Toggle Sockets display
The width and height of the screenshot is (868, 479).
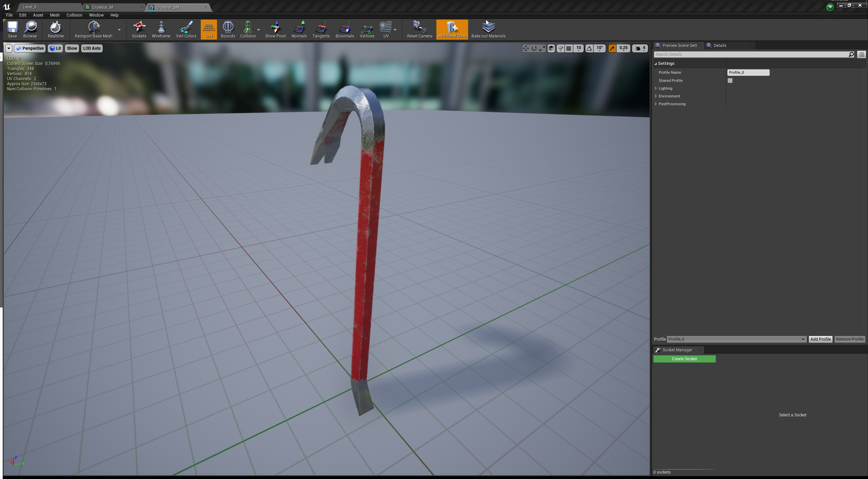click(139, 29)
